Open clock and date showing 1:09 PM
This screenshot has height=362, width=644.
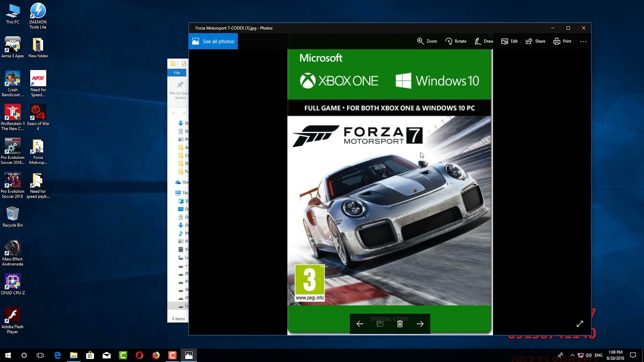615,355
